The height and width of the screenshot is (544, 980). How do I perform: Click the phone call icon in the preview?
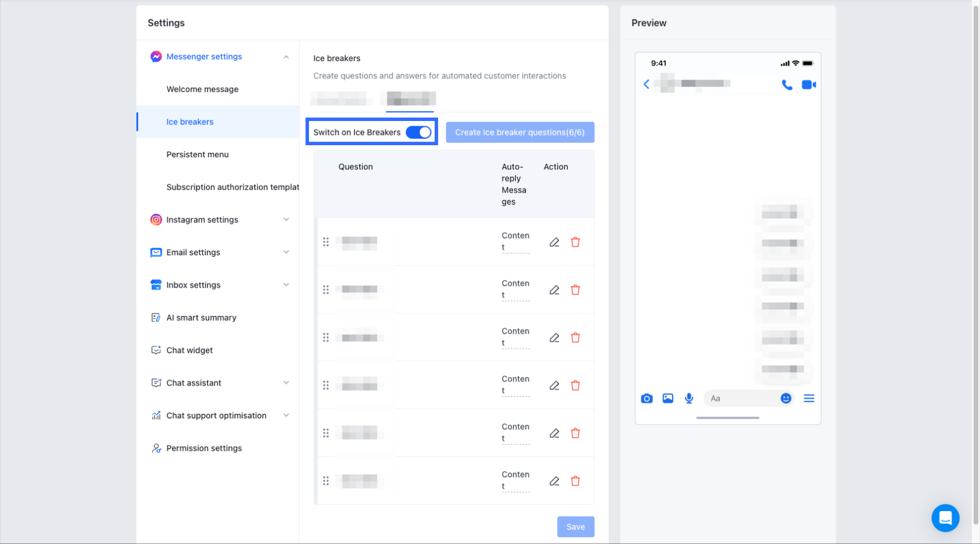[787, 85]
